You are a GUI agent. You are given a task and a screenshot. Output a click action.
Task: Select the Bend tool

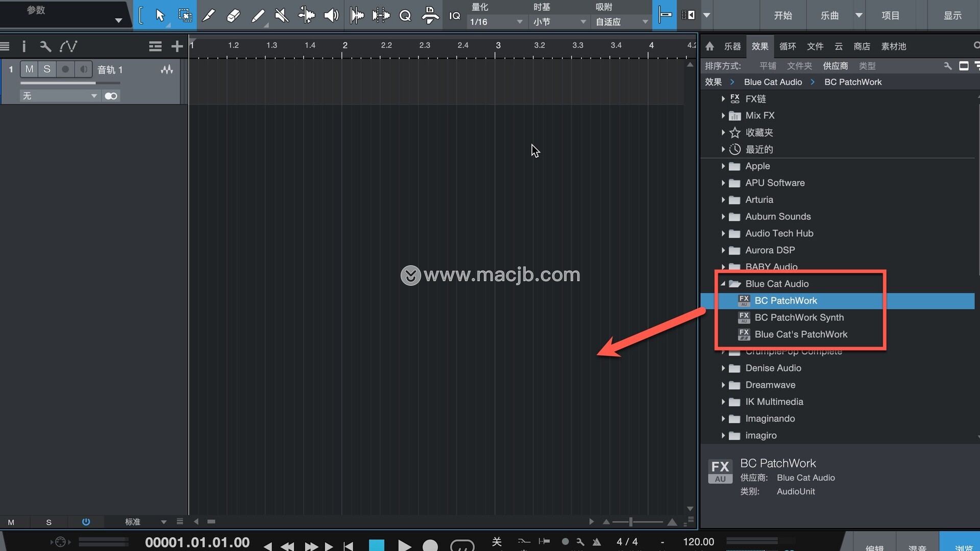click(306, 15)
